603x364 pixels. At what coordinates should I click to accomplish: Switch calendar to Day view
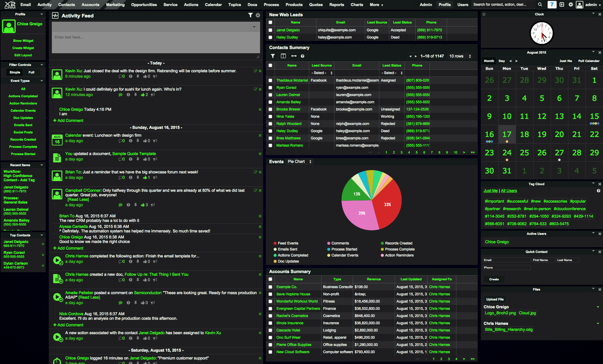pyautogui.click(x=502, y=61)
